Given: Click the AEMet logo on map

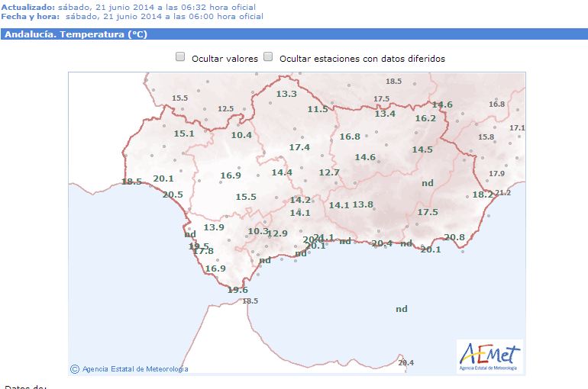Looking at the screenshot, I should (489, 357).
